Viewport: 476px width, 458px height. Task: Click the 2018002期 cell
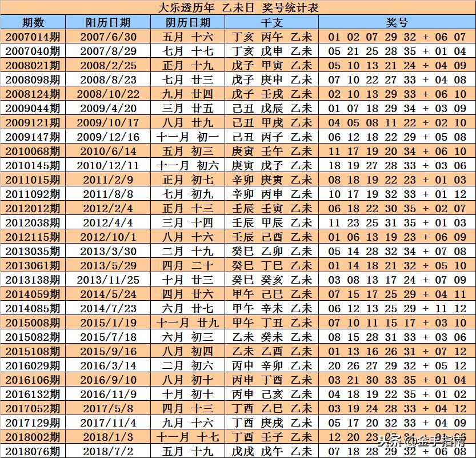(33, 437)
